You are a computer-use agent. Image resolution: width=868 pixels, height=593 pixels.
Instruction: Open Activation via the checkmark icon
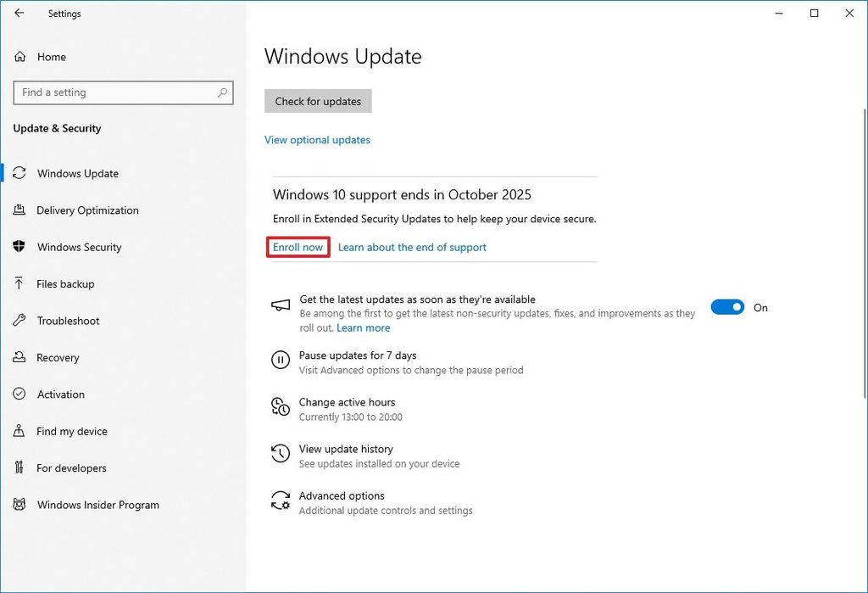click(x=19, y=394)
